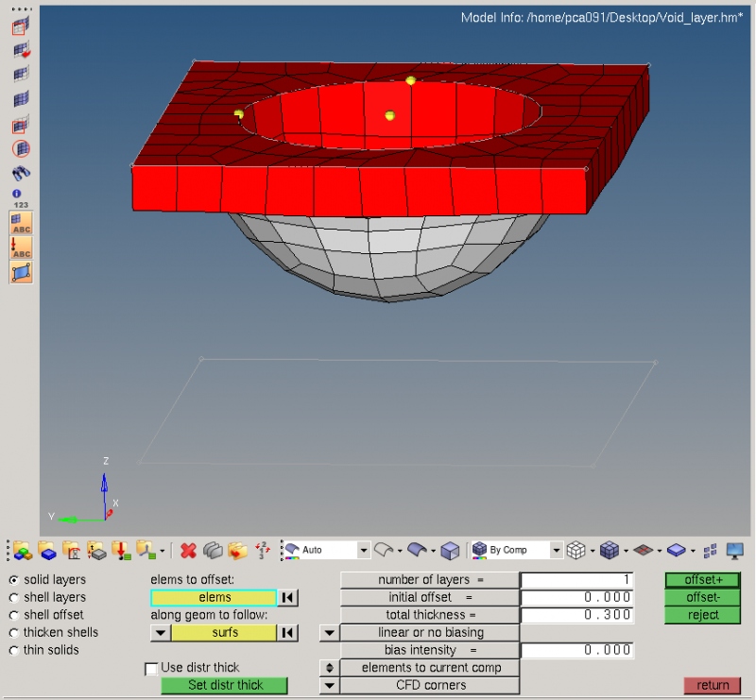The width and height of the screenshot is (756, 700).
Task: Select Shaded Geometry display icon
Action: point(417,550)
